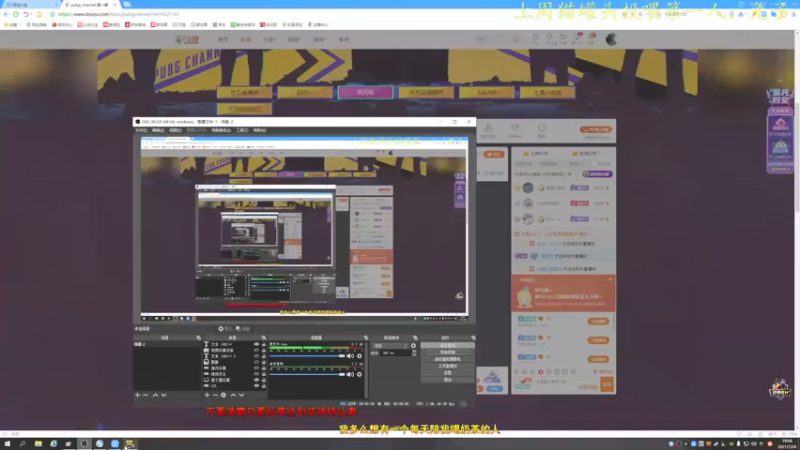
Task: Open scene transition settings gear
Action: tap(413, 345)
